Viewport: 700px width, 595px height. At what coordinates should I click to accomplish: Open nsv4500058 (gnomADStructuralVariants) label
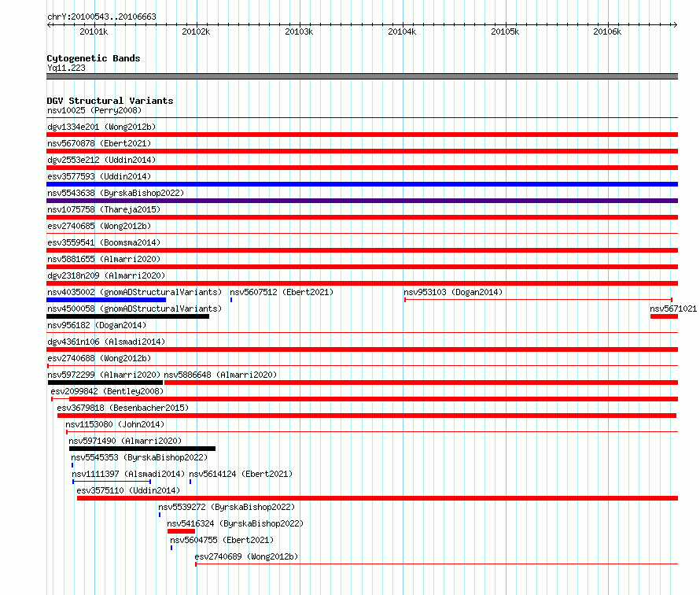click(134, 309)
